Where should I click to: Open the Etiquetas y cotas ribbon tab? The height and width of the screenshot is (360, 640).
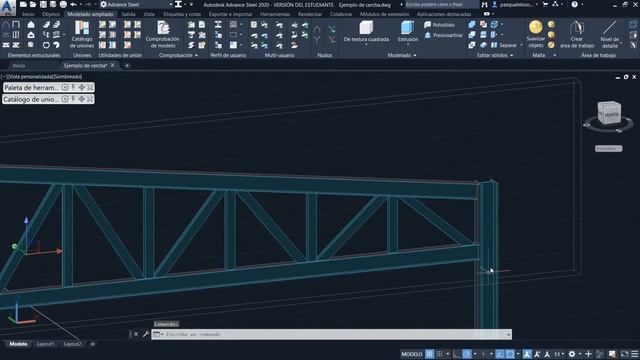point(182,14)
